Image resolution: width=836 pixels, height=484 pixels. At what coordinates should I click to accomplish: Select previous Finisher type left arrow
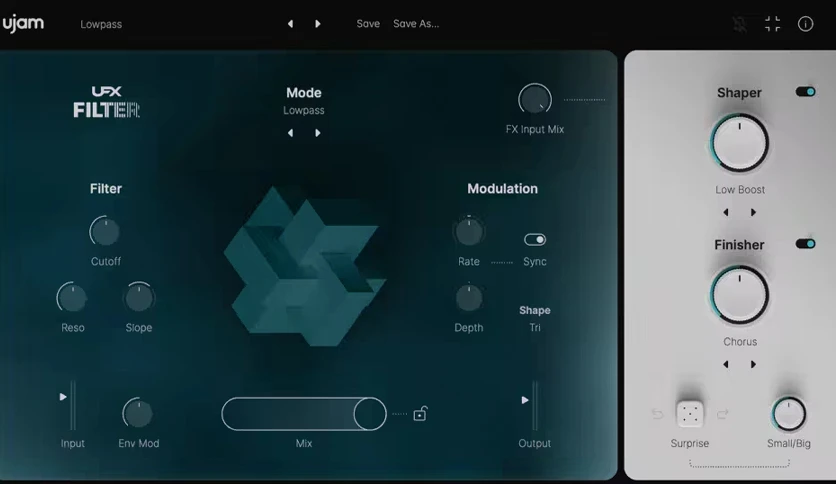tap(726, 365)
